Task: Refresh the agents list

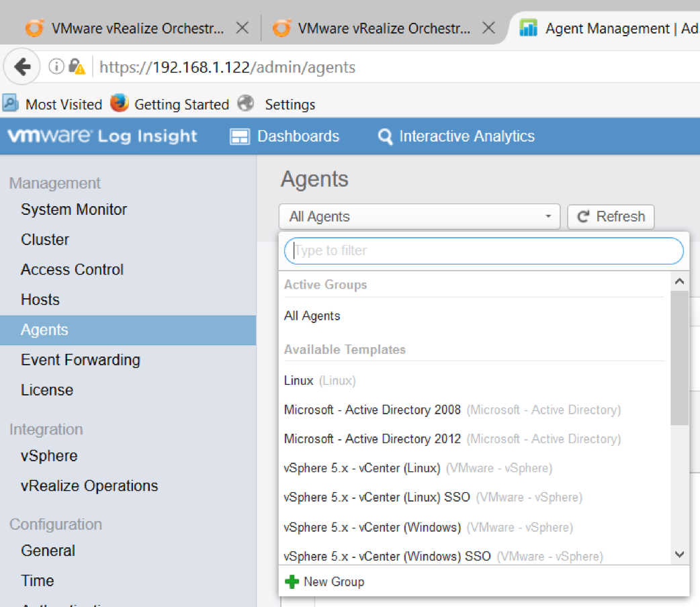Action: click(611, 216)
